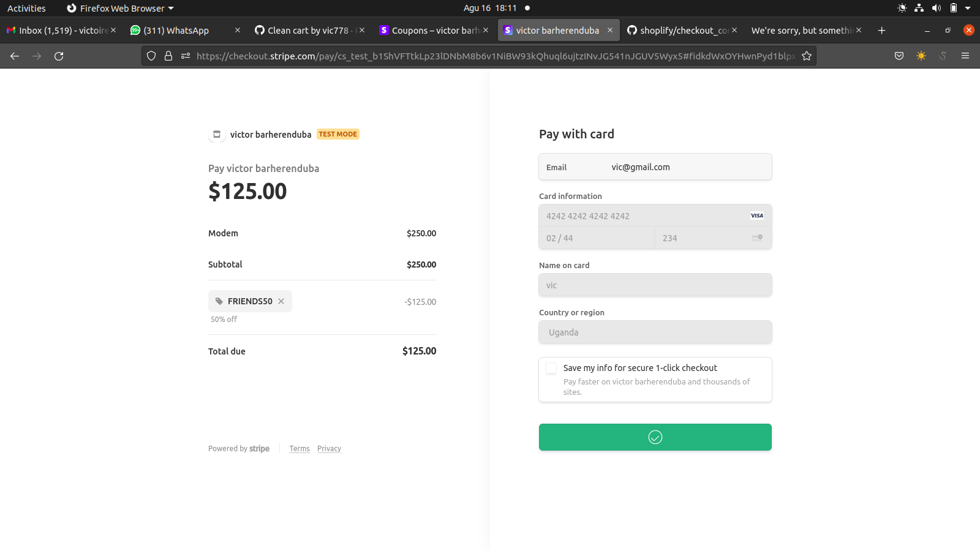Click the Visa card brand icon
The height and width of the screenshot is (551, 980).
757,216
